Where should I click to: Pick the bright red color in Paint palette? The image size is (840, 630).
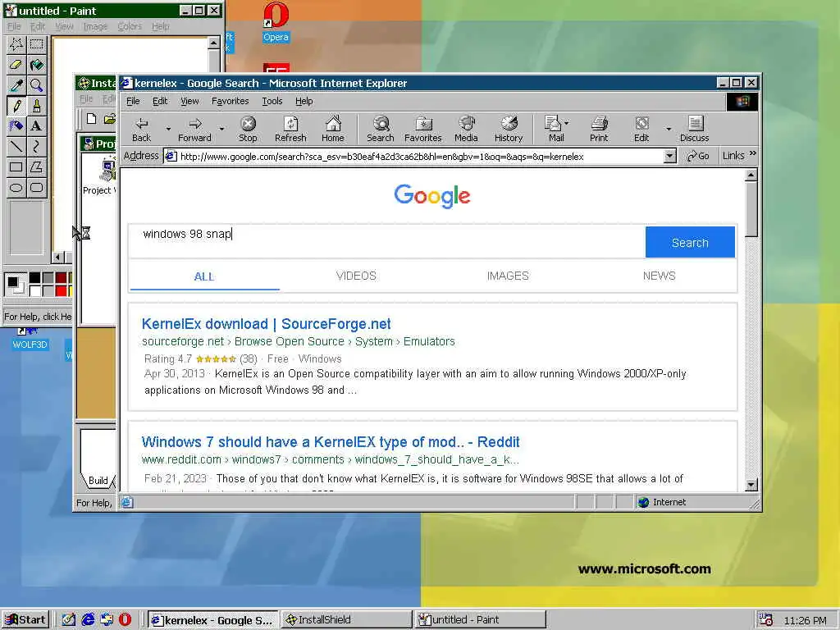pos(61,291)
